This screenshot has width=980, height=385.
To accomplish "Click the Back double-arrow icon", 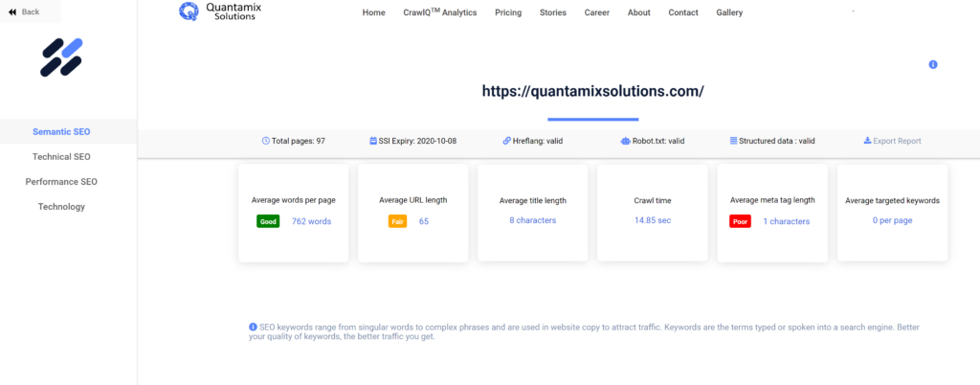I will [x=12, y=11].
